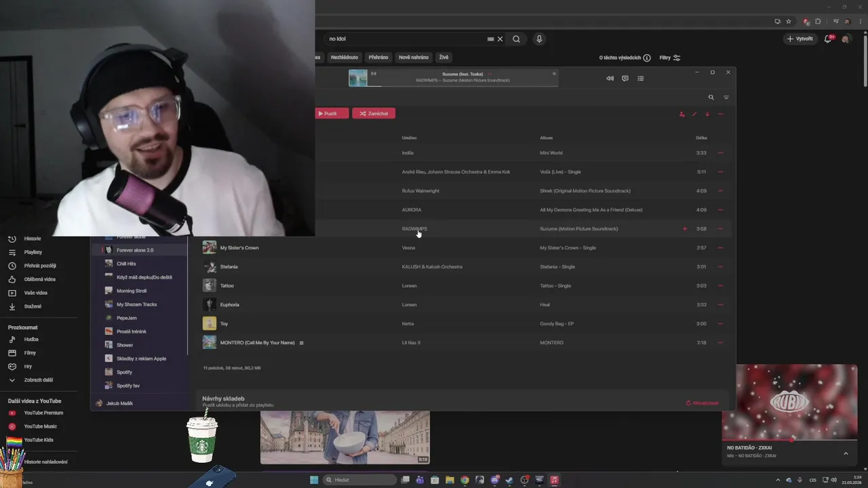The image size is (868, 488).
Task: Open the Chrome extensions puzzle icon
Action: click(818, 21)
